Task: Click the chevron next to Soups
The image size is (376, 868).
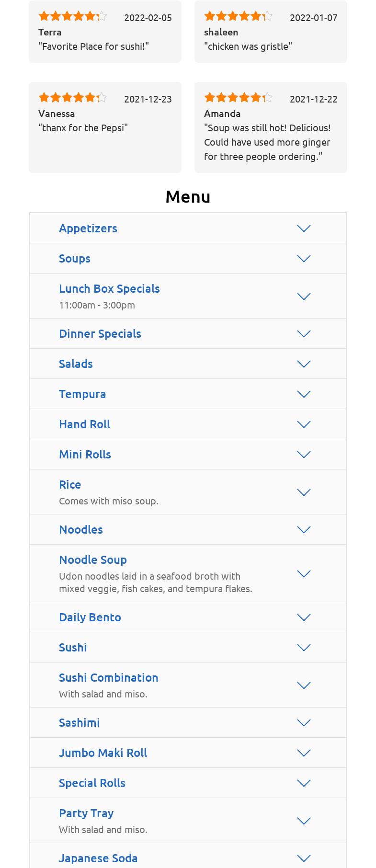Action: pos(304,259)
